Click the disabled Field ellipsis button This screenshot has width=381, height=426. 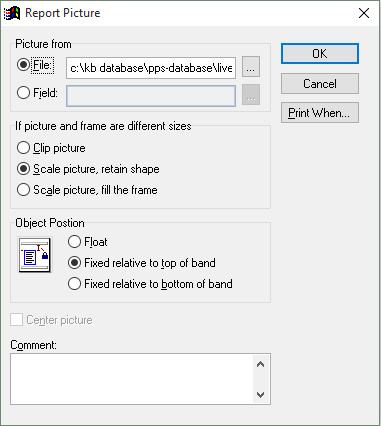pos(251,95)
